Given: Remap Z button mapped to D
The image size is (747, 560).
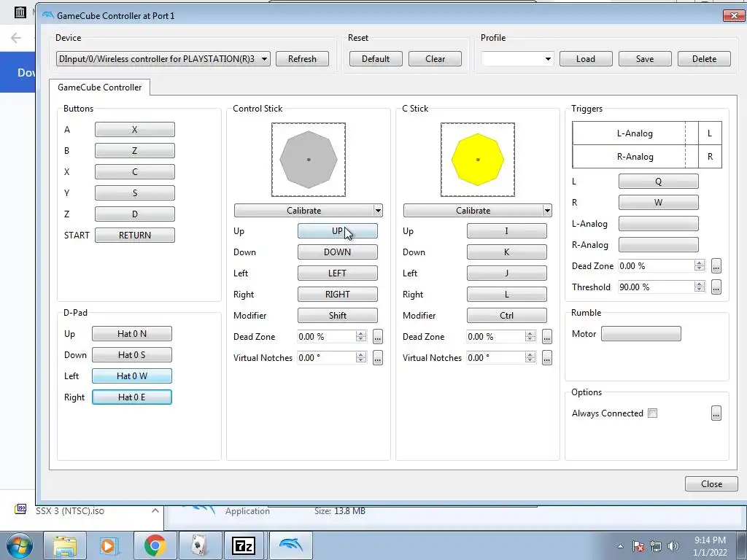Looking at the screenshot, I should click(135, 214).
